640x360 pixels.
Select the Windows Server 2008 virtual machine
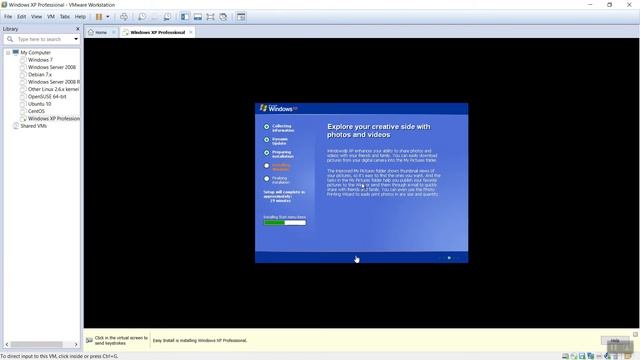point(52,67)
